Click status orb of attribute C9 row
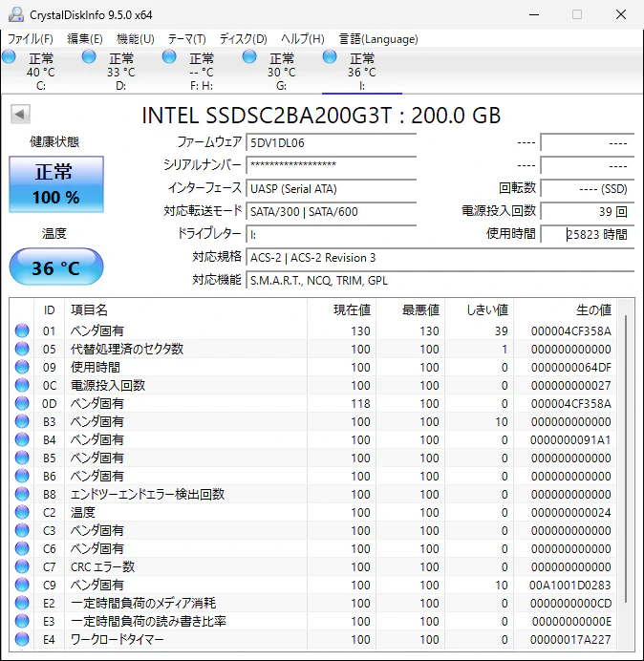 click(22, 585)
